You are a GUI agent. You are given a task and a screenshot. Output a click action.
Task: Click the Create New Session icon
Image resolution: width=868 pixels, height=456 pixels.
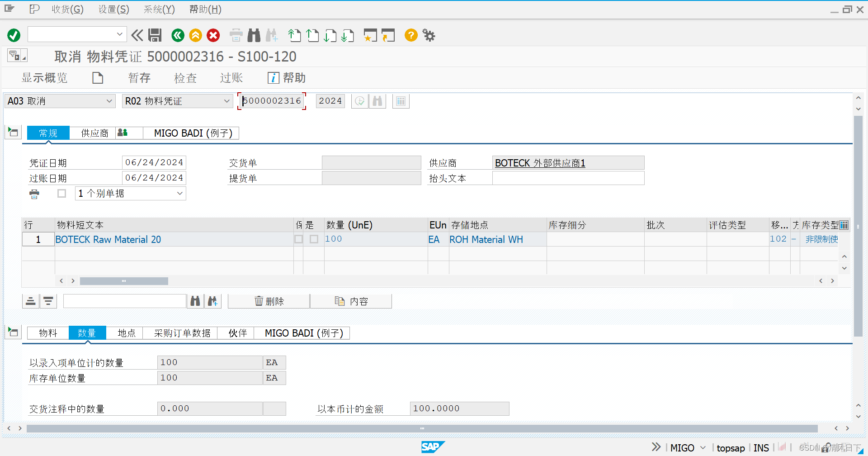(370, 35)
